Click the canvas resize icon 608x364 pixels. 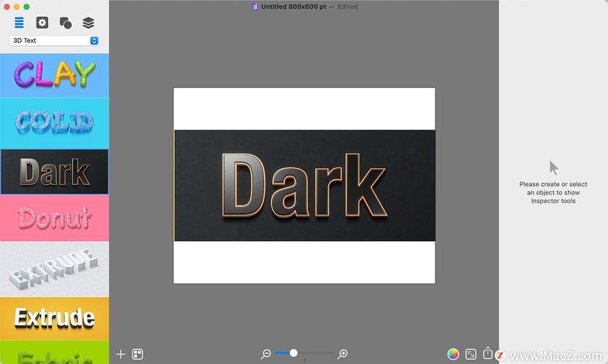pos(470,354)
